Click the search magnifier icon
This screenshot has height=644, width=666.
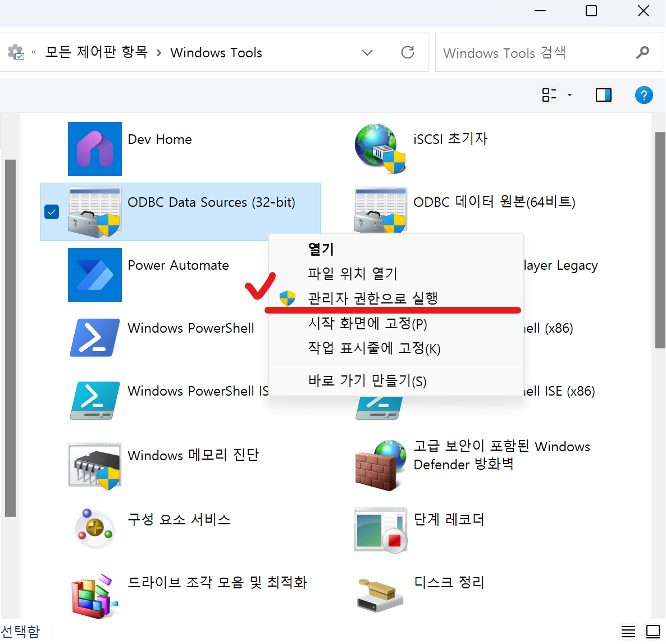642,53
